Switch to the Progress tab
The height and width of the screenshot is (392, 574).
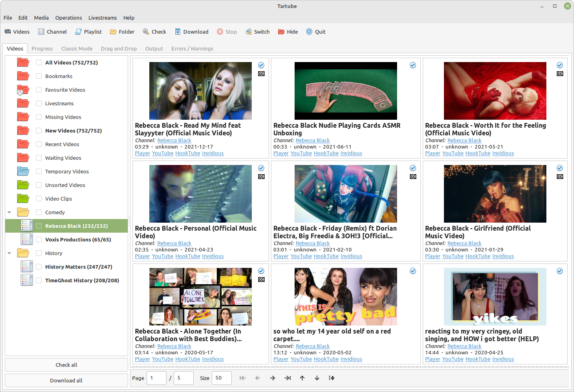(42, 48)
